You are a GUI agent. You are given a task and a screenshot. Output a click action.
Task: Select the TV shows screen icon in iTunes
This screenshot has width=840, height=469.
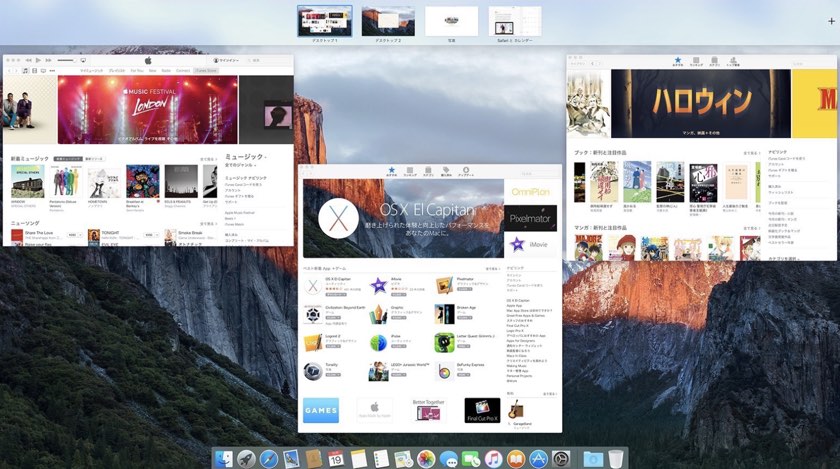(43, 71)
